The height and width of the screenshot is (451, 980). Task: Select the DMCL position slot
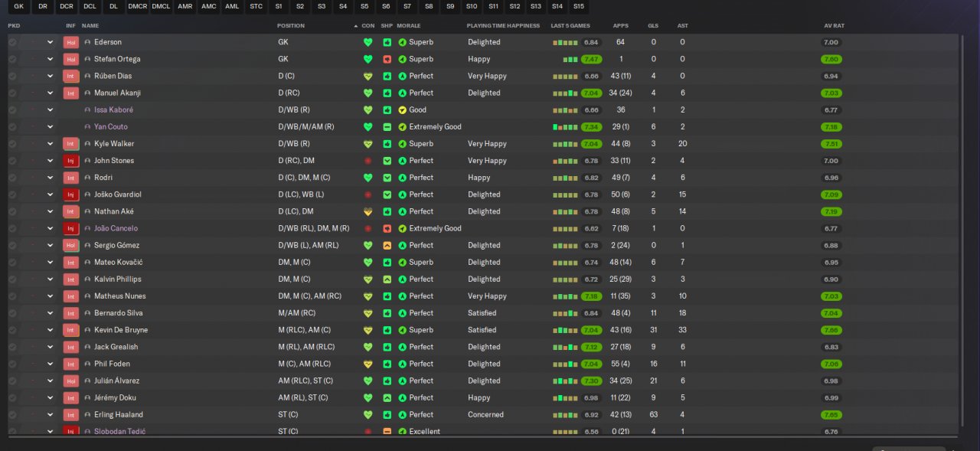(x=161, y=6)
